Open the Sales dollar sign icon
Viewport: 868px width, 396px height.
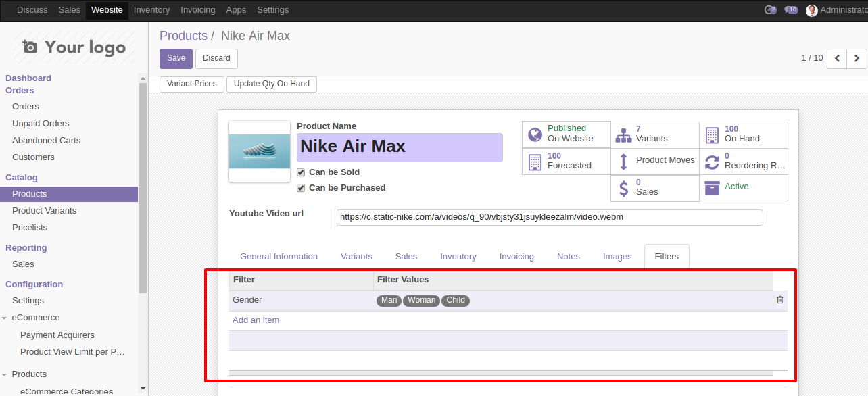tap(623, 188)
